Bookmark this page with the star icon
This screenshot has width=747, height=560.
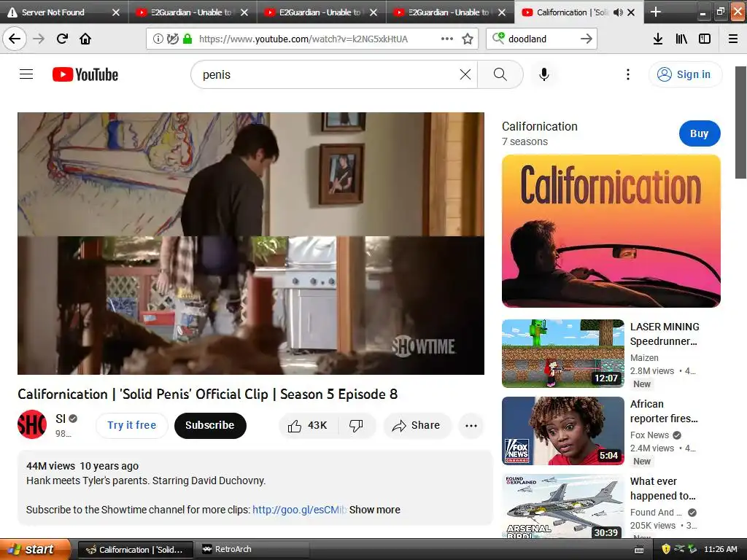pyautogui.click(x=468, y=39)
